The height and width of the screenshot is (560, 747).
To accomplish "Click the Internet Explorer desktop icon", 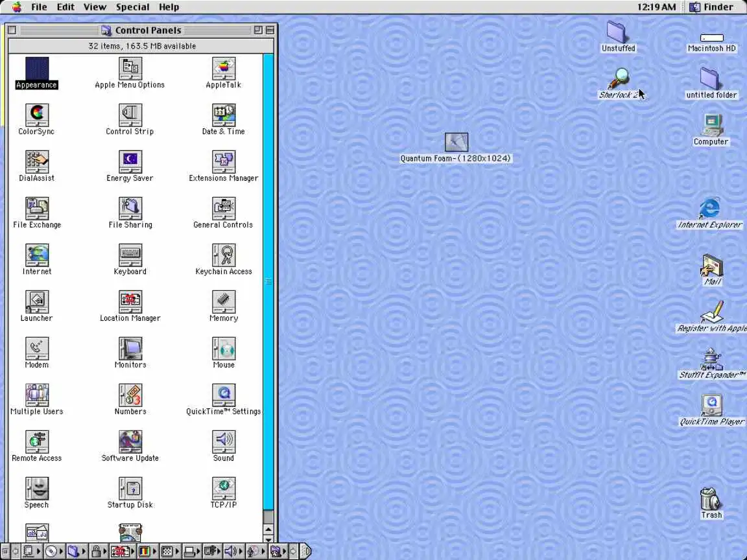I will [x=710, y=208].
